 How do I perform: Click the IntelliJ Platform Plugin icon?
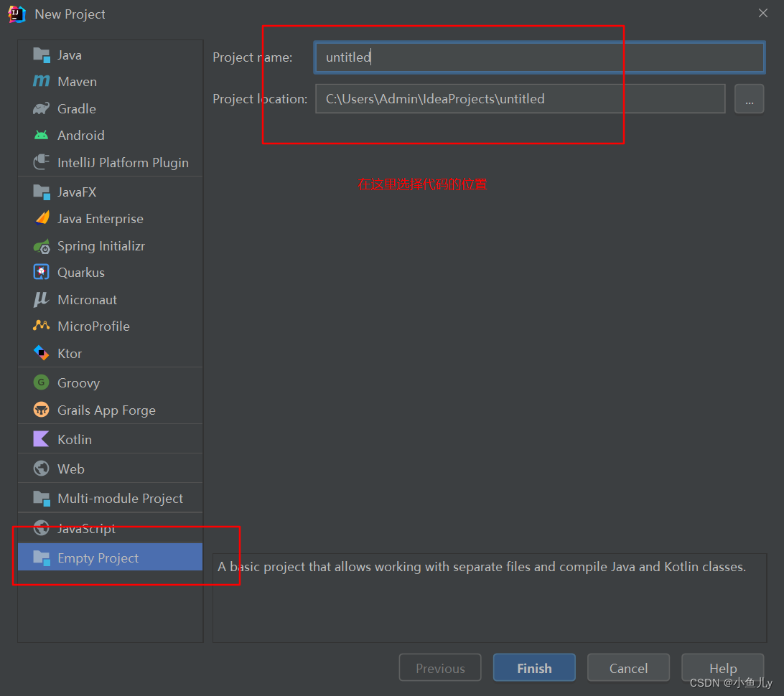pyautogui.click(x=42, y=162)
